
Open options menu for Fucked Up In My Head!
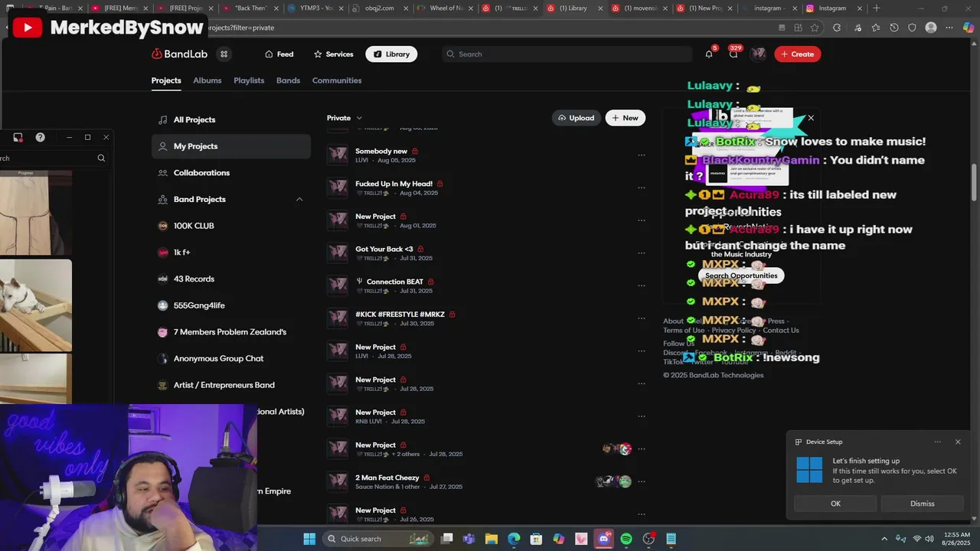click(x=642, y=188)
